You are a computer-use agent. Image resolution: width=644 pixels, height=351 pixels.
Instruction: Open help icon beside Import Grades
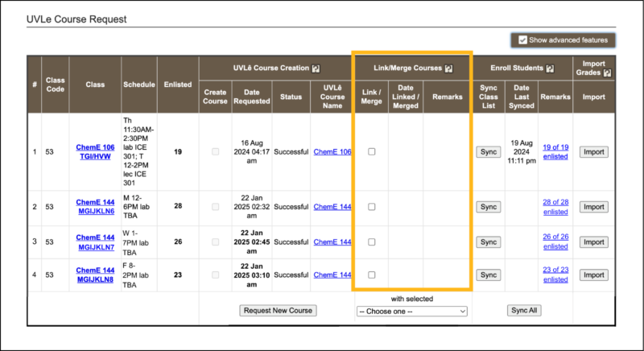click(607, 73)
